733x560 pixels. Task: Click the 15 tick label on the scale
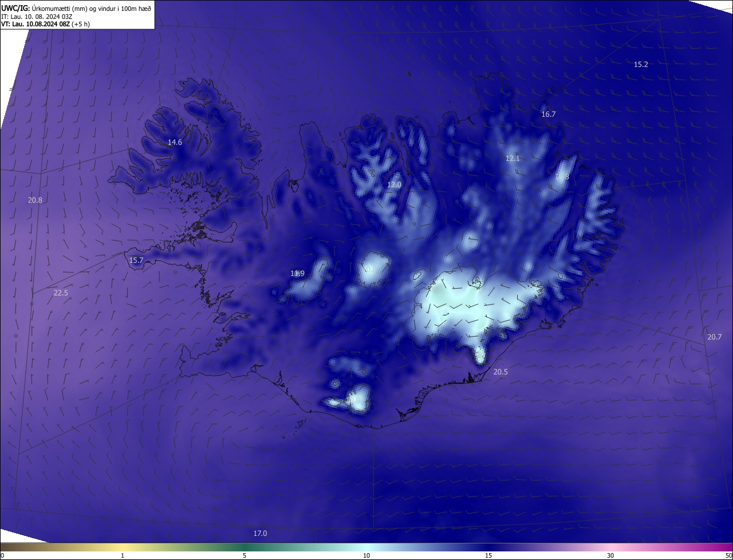(x=488, y=555)
